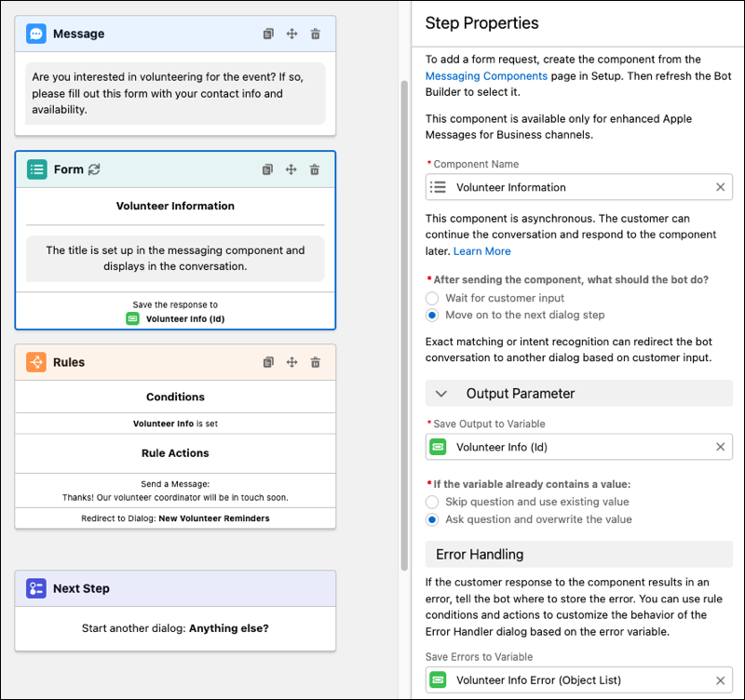
Task: Move the Rules step with move icon
Action: click(291, 363)
